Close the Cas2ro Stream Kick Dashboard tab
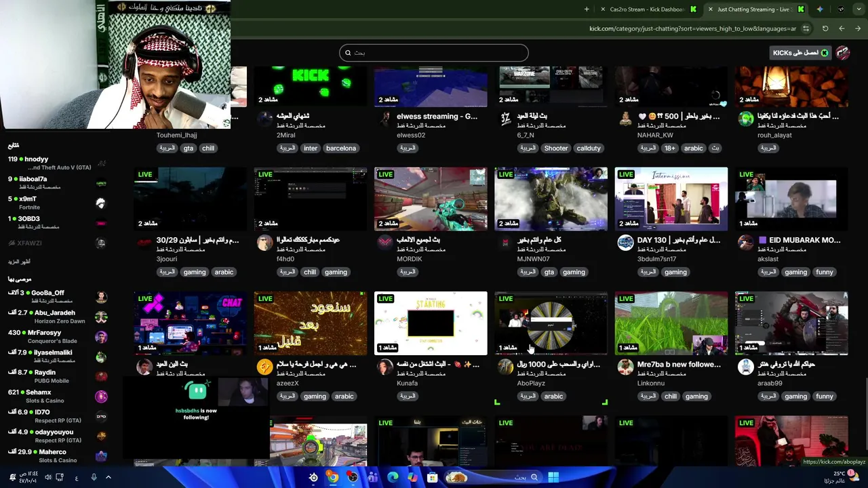Screen dimensions: 868x488 click(x=603, y=9)
